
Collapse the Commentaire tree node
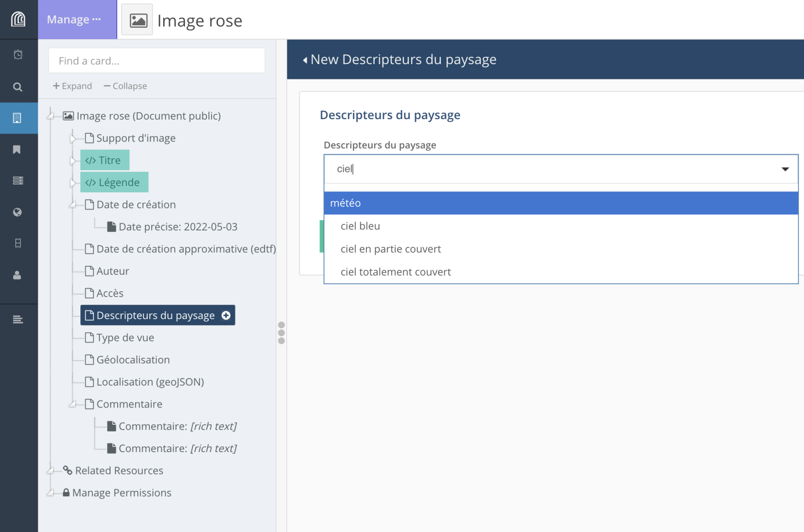(x=72, y=404)
